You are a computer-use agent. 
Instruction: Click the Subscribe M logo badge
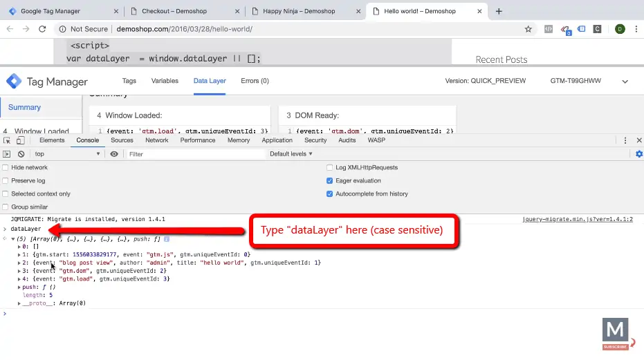(x=616, y=334)
